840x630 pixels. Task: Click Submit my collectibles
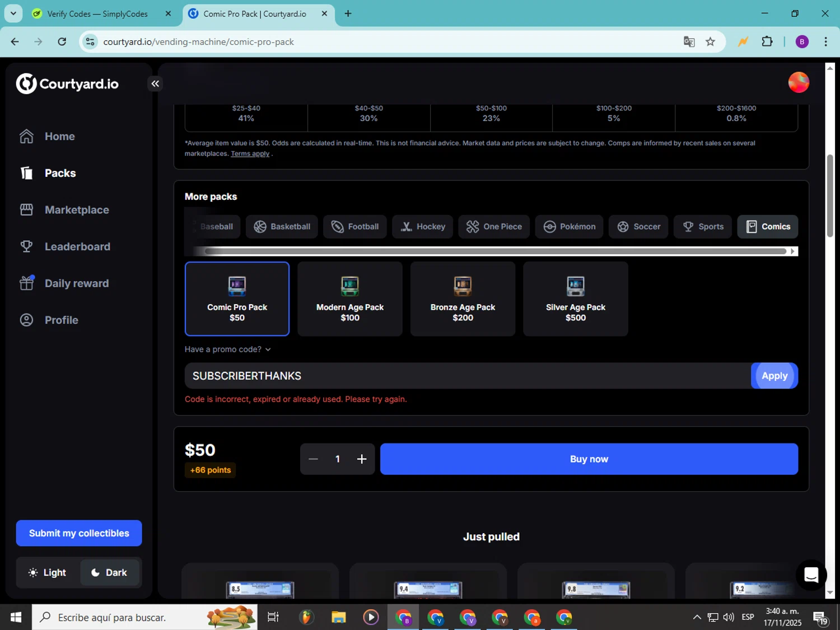(79, 533)
